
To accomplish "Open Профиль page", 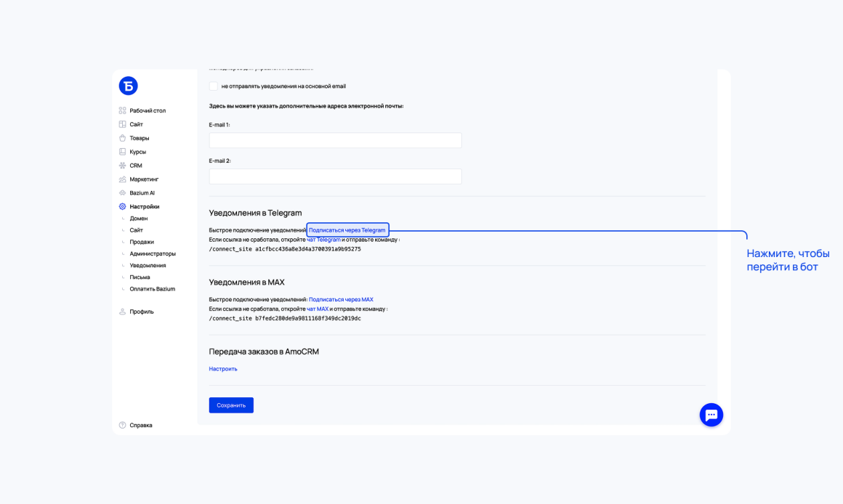I will 142,312.
